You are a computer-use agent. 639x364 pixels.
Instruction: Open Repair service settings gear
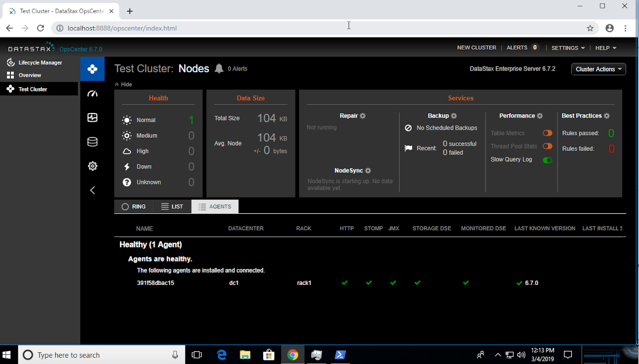[x=363, y=116]
